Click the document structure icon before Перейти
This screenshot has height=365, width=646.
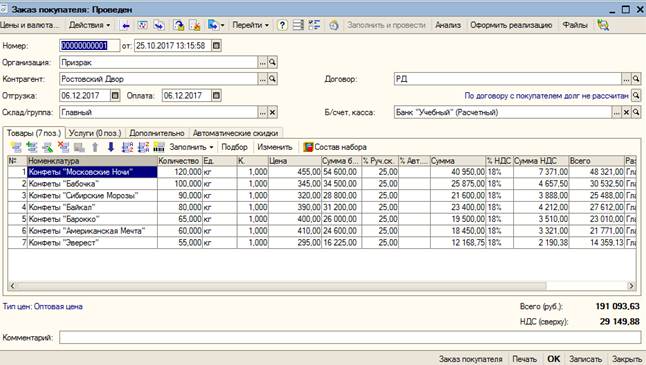(x=213, y=26)
